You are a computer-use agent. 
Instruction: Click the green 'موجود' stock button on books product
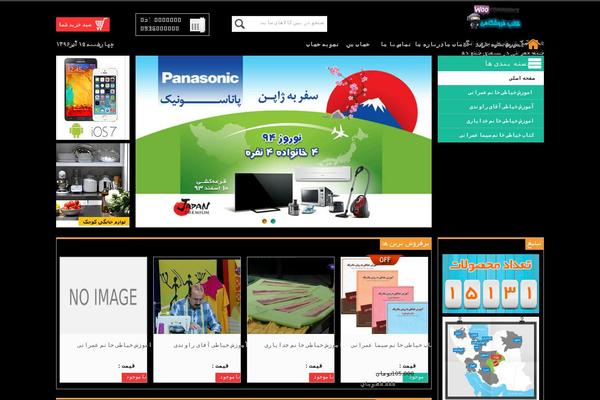(x=415, y=377)
